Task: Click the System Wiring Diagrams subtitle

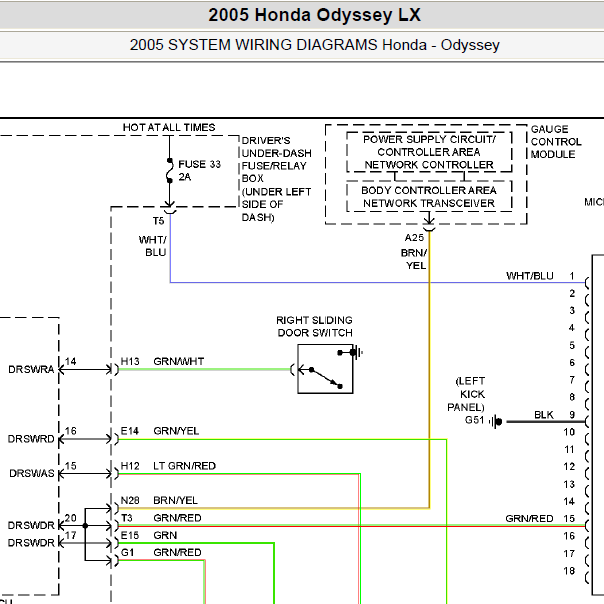Action: tap(314, 45)
